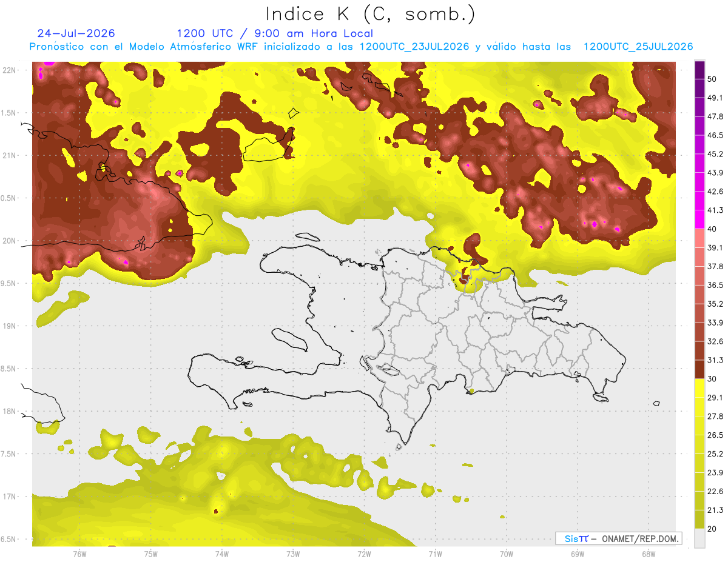Click the colorbar value '22.6'
The height and width of the screenshot is (562, 728).
(715, 492)
